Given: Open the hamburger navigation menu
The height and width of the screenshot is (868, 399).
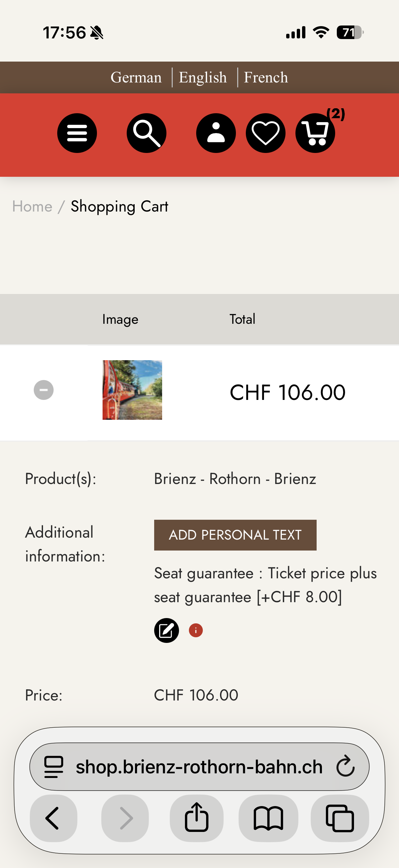Looking at the screenshot, I should point(77,133).
